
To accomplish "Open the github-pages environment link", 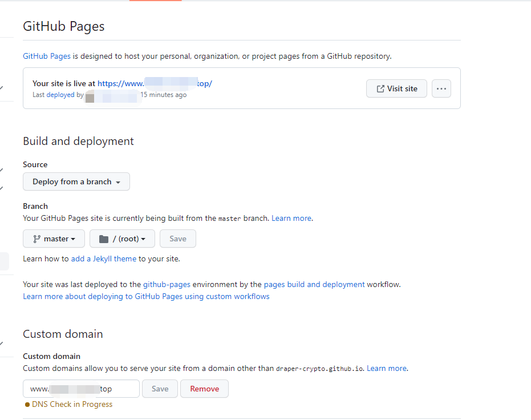I will [167, 284].
